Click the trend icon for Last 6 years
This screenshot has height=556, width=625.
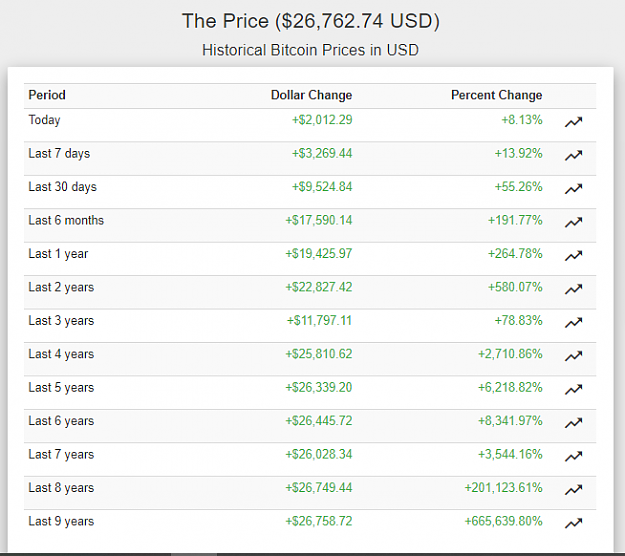[574, 423]
